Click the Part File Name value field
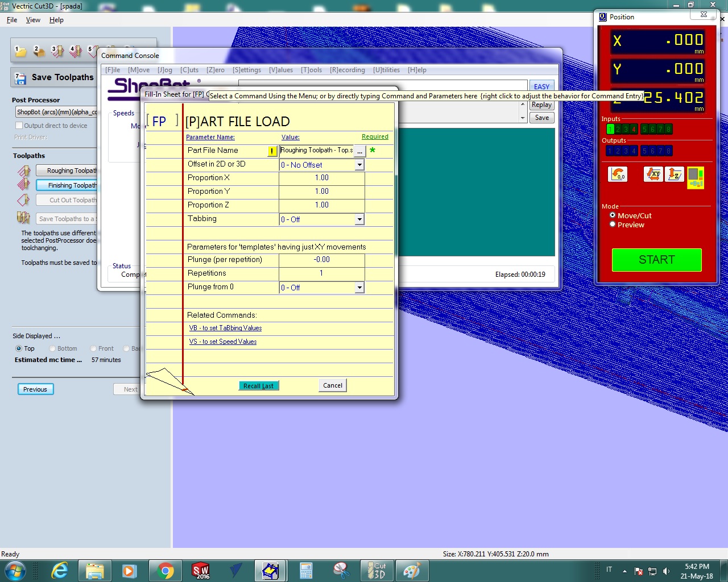 coord(316,151)
